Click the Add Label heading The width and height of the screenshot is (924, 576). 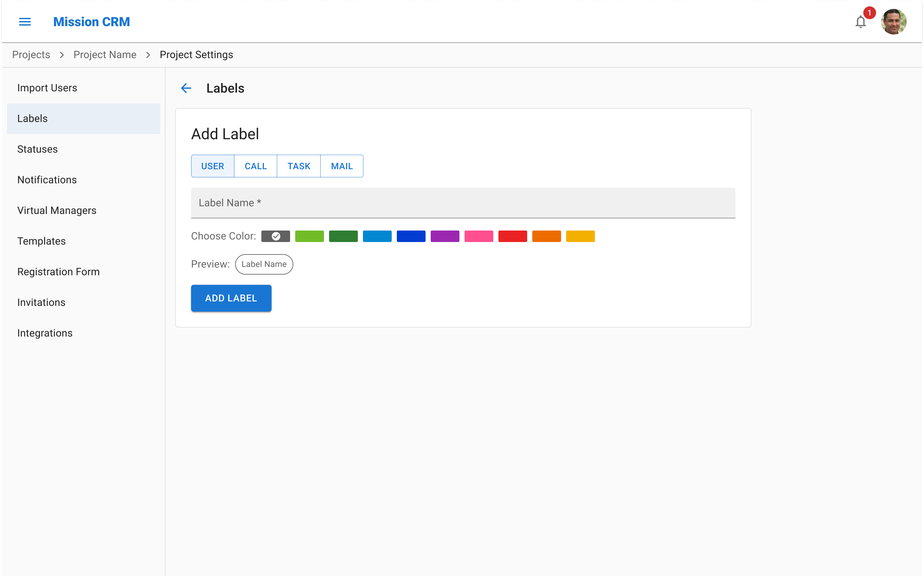[x=225, y=134]
